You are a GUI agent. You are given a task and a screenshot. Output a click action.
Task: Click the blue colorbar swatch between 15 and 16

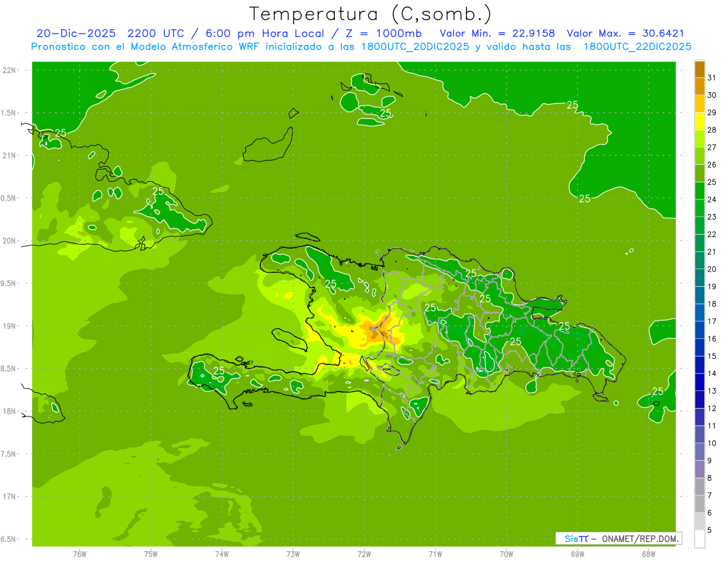(699, 347)
